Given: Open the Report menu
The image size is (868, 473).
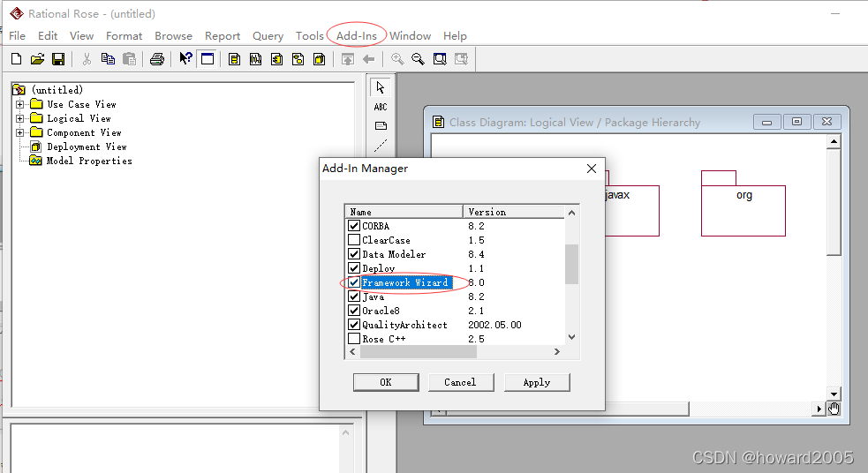Looking at the screenshot, I should tap(223, 36).
